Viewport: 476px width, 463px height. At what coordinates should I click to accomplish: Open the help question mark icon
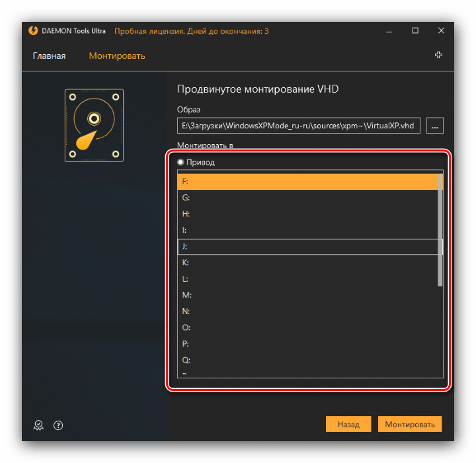point(58,425)
